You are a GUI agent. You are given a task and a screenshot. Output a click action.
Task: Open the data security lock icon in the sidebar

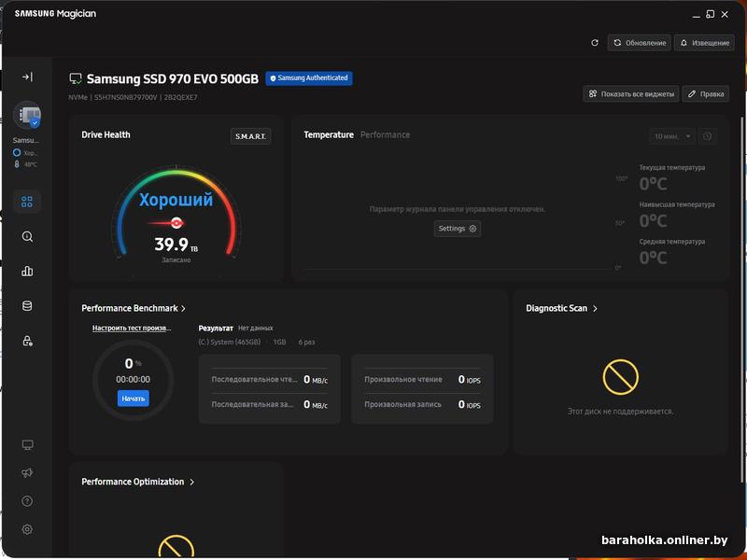(27, 341)
